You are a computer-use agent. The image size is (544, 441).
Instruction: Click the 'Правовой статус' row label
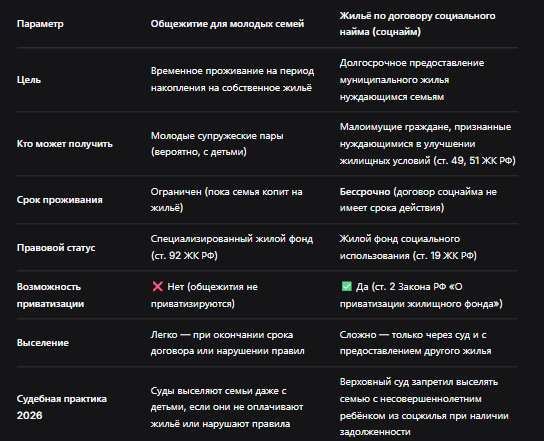[56, 248]
